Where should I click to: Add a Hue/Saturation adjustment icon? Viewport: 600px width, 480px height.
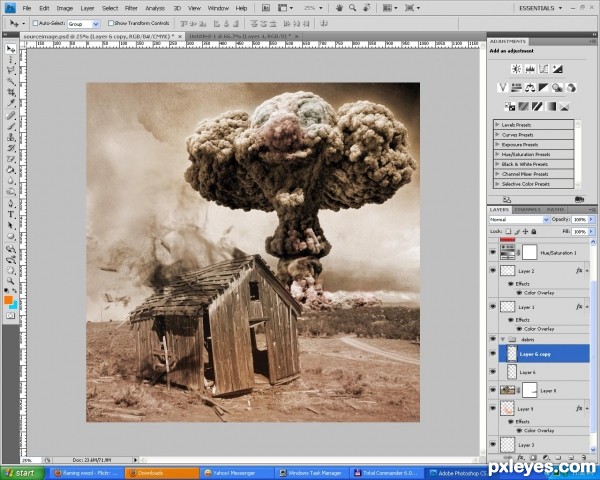pyautogui.click(x=516, y=88)
